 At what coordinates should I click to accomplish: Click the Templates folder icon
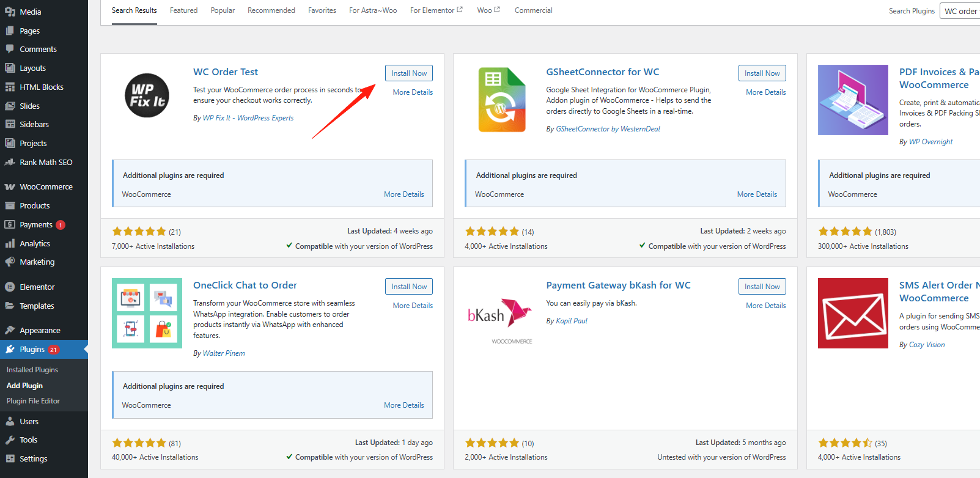coord(10,306)
